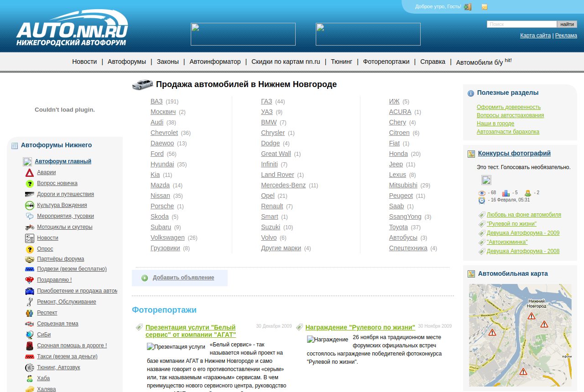Open the Great Wall car listings
This screenshot has width=584, height=392.
pos(276,154)
